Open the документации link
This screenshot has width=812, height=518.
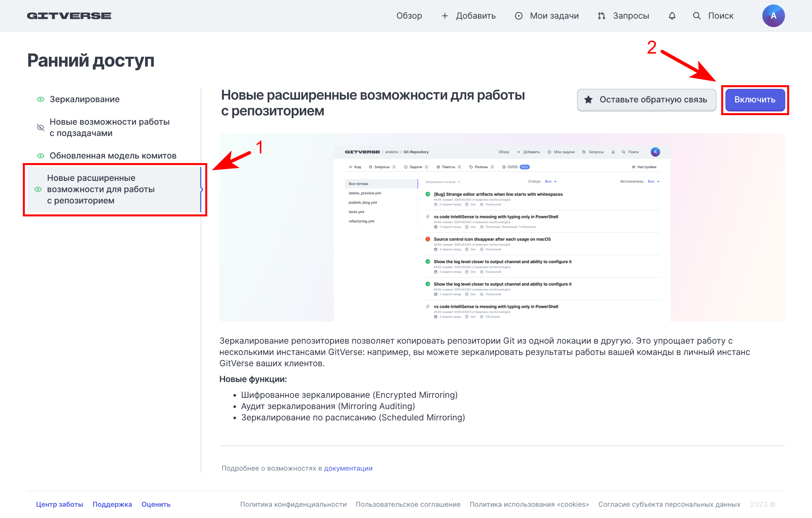point(348,468)
